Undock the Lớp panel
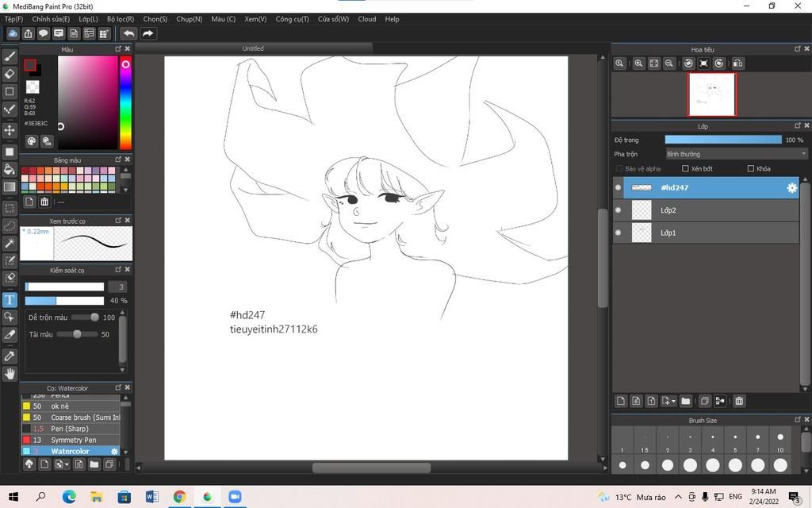This screenshot has height=508, width=812. point(798,125)
